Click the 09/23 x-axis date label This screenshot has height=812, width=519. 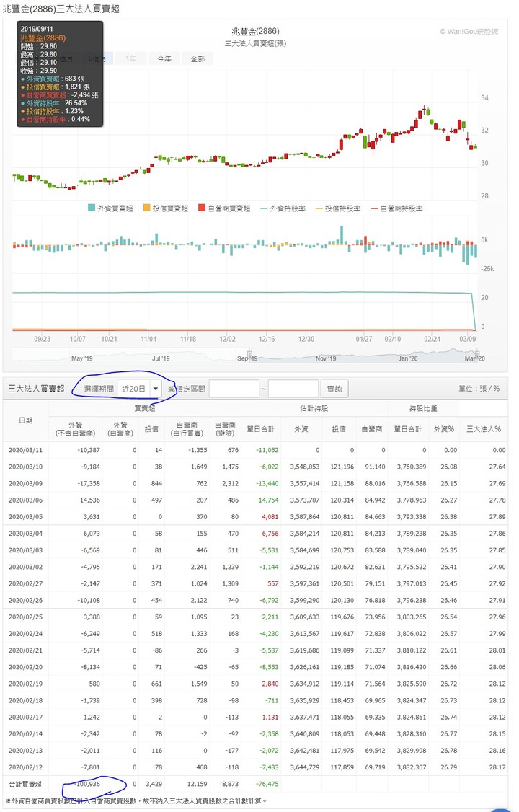(43, 339)
